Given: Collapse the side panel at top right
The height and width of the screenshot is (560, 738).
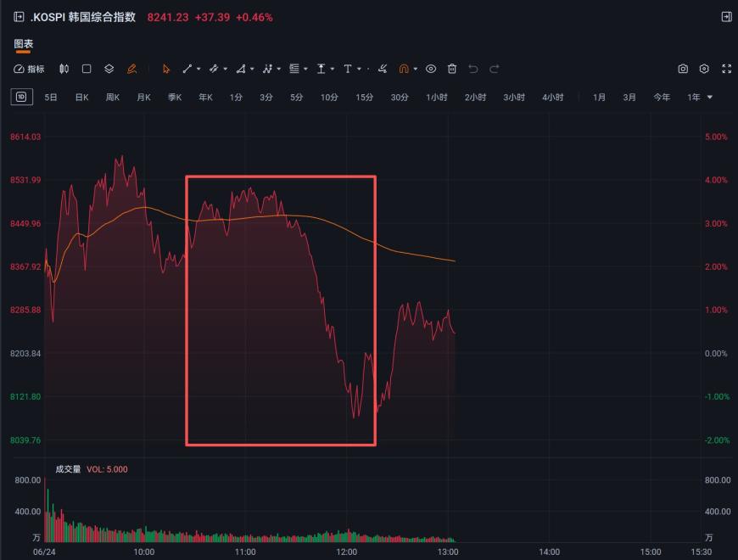Looking at the screenshot, I should pyautogui.click(x=727, y=17).
